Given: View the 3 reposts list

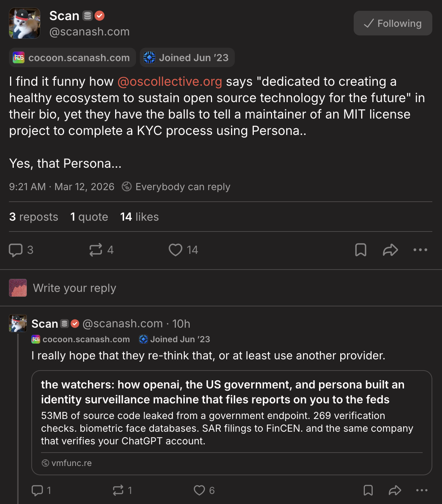Looking at the screenshot, I should click(34, 217).
